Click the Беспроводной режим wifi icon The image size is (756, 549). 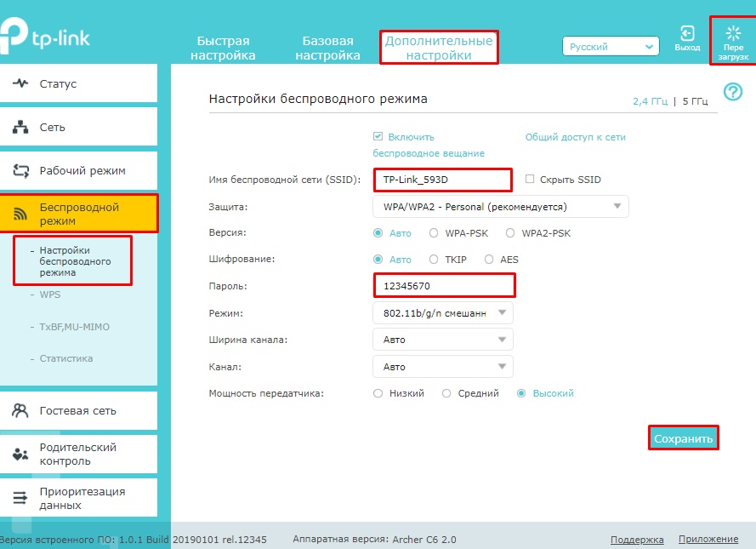pos(20,214)
